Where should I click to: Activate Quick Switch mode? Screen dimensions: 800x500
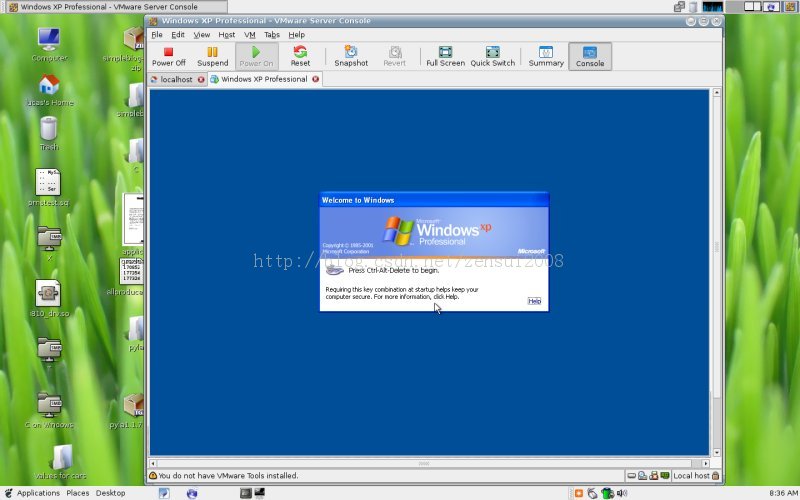(x=492, y=56)
